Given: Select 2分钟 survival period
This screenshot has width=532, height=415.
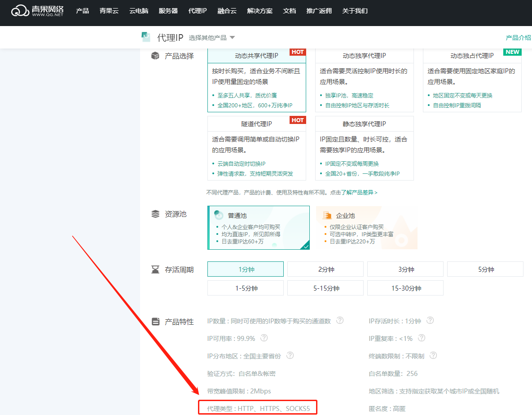Looking at the screenshot, I should click(325, 269).
